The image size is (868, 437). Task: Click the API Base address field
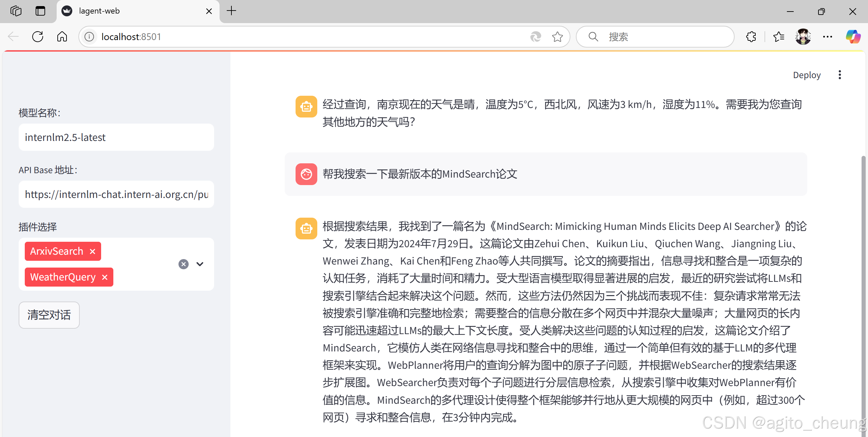(116, 195)
